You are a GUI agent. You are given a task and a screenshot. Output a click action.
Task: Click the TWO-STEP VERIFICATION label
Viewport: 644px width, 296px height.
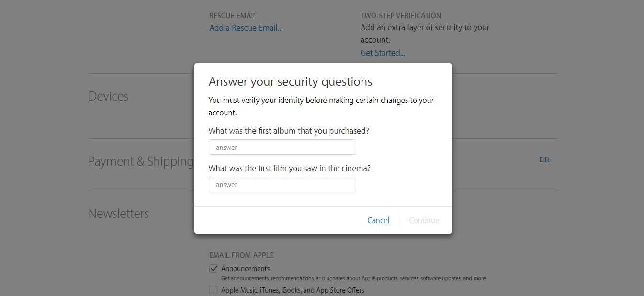coord(400,16)
